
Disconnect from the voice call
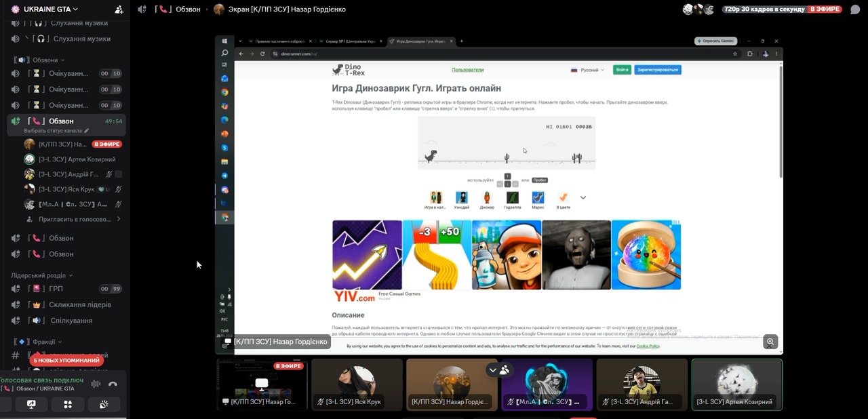[113, 384]
